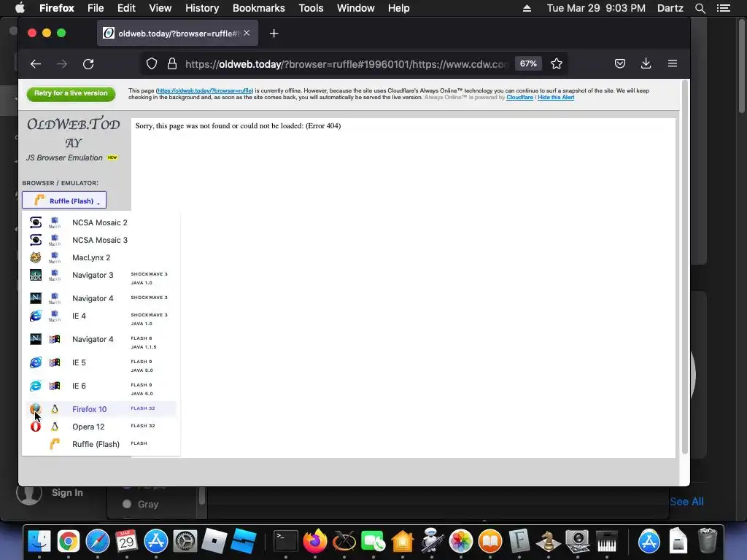Screen dimensions: 747x560
Task: Open the Edit menu
Action: pyautogui.click(x=126, y=8)
